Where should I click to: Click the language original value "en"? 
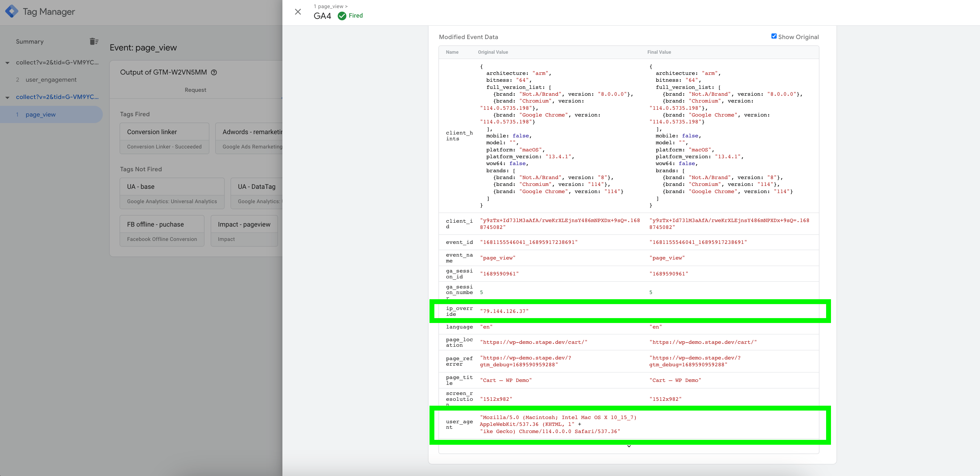pos(486,327)
